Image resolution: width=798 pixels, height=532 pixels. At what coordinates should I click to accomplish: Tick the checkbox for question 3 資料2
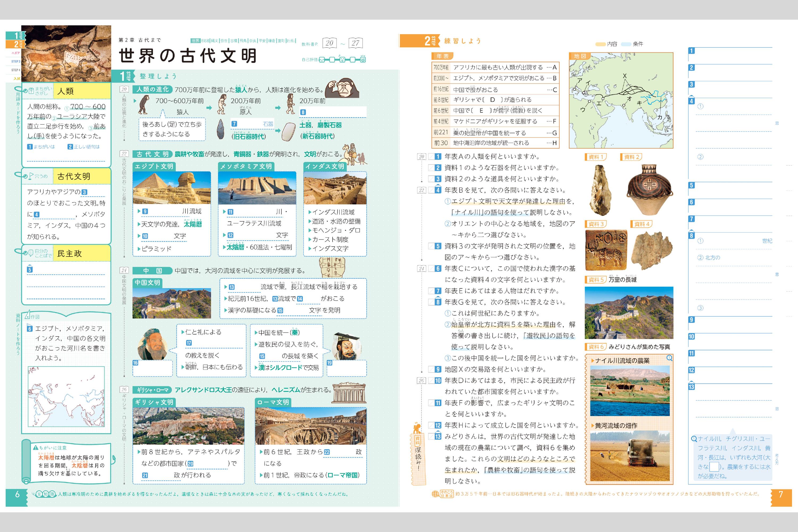[431, 179]
